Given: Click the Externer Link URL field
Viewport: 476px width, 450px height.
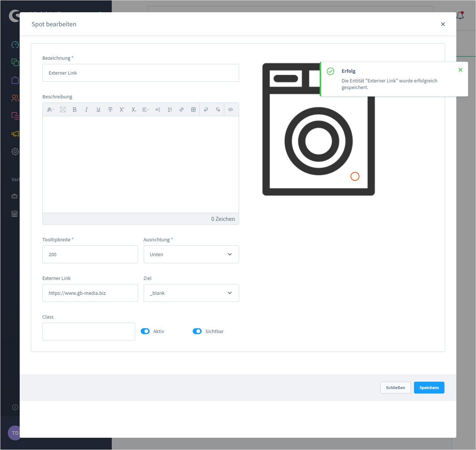Looking at the screenshot, I should pyautogui.click(x=90, y=293).
